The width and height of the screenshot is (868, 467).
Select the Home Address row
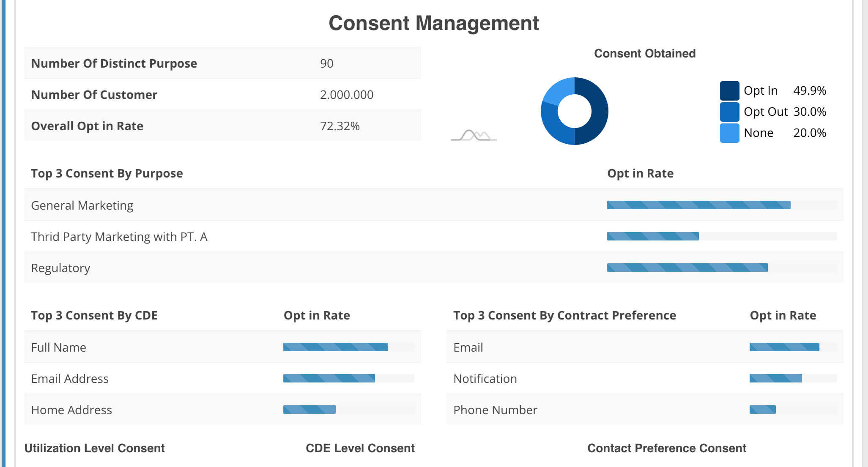click(x=222, y=410)
